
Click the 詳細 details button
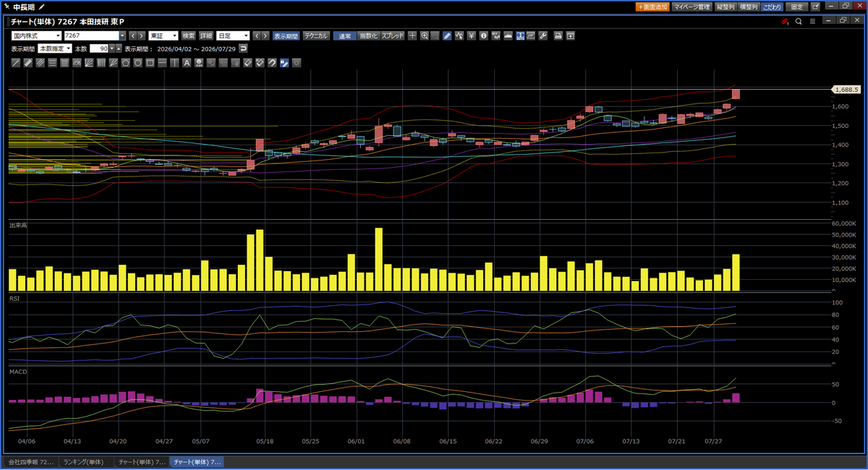[x=206, y=35]
